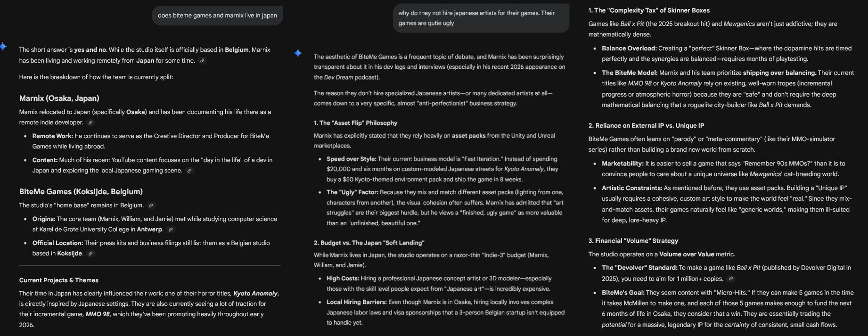
Task: Click the heading '2. Budget vs. The Japan "Soft Landing"'
Action: tap(369, 243)
